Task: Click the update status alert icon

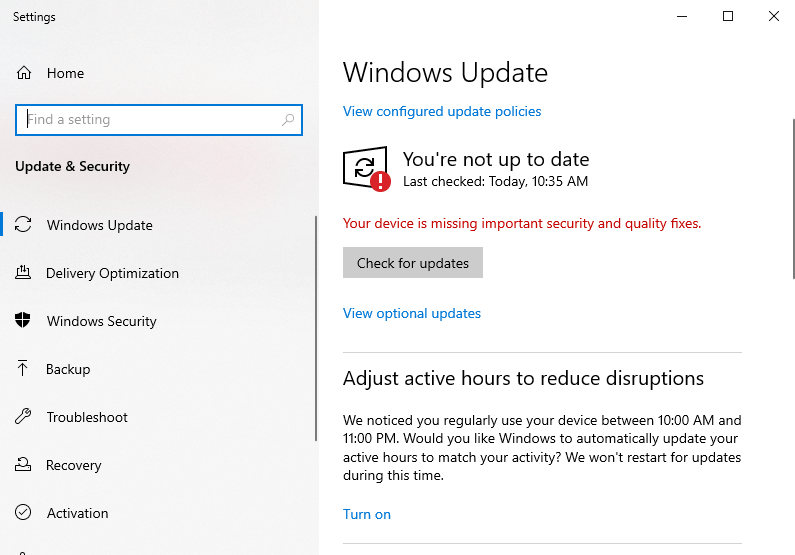Action: (367, 169)
